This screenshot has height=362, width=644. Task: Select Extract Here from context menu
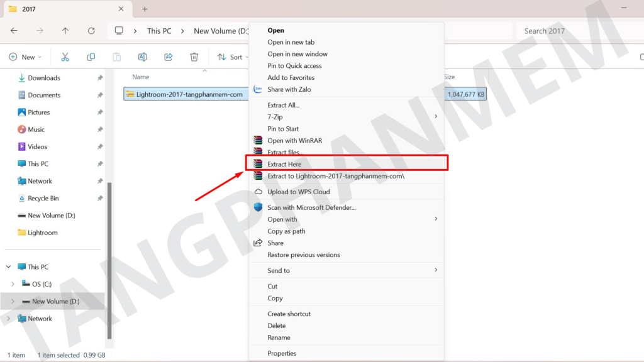pyautogui.click(x=284, y=164)
